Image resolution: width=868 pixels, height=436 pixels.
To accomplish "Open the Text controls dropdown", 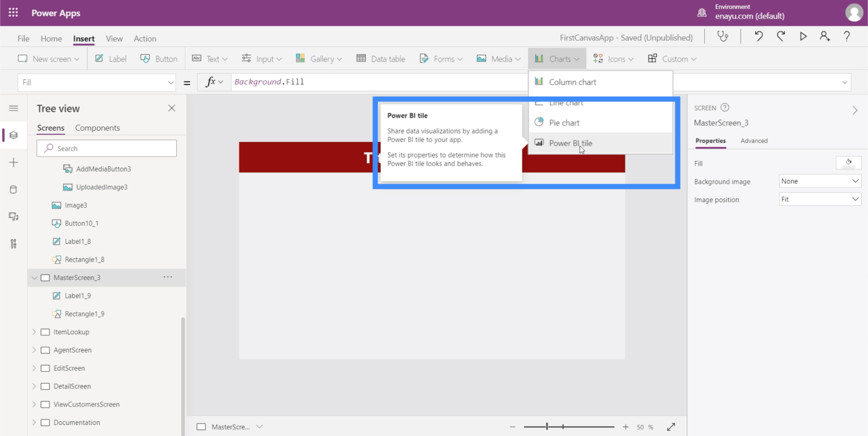I will point(210,59).
